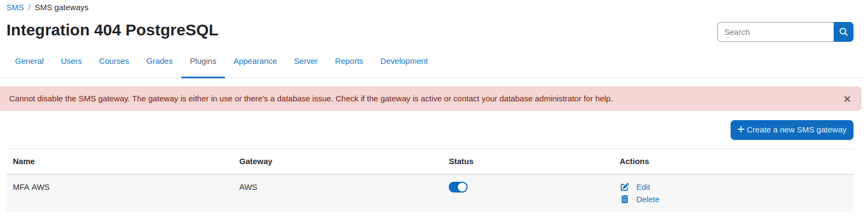This screenshot has width=868, height=222.
Task: Click into the Search field
Action: pos(776,32)
